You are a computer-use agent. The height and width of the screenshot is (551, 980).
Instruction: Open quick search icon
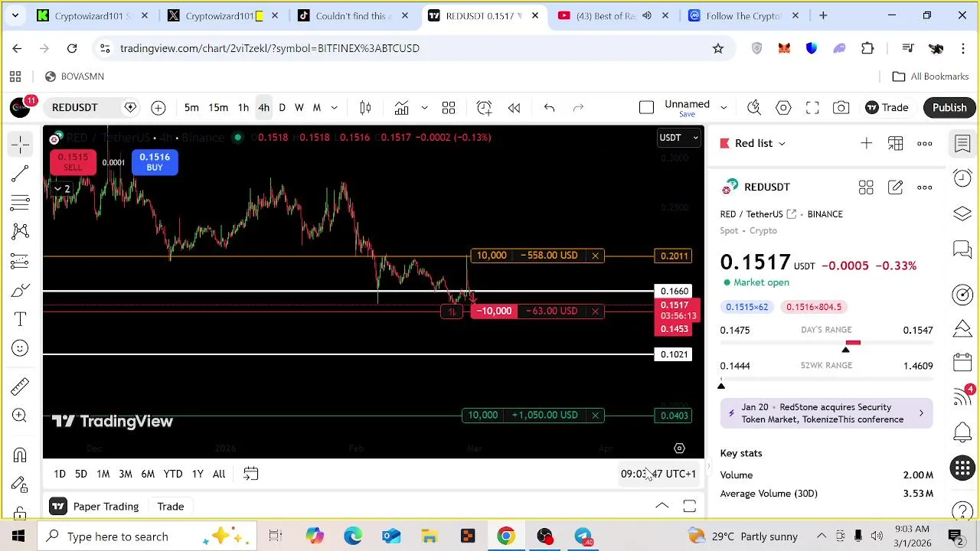coord(754,108)
